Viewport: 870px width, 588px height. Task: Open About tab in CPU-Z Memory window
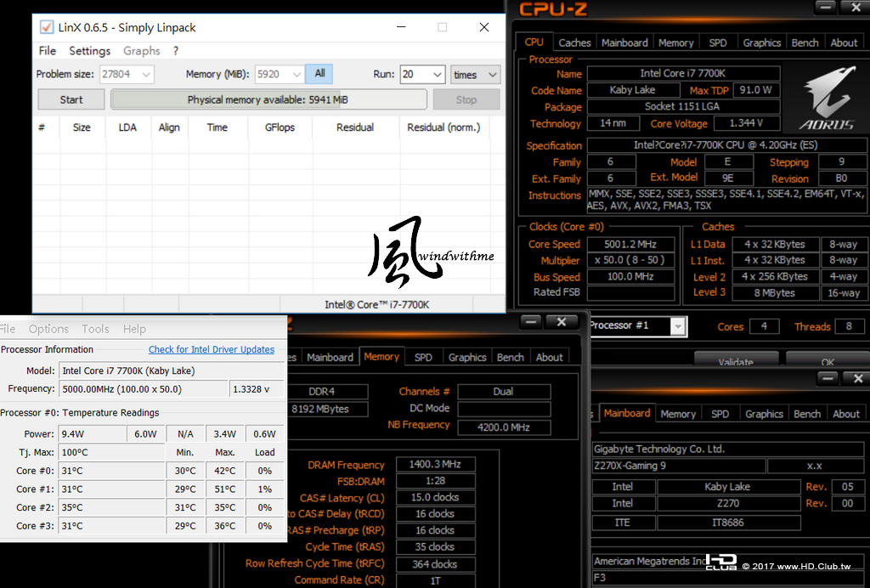pos(550,357)
